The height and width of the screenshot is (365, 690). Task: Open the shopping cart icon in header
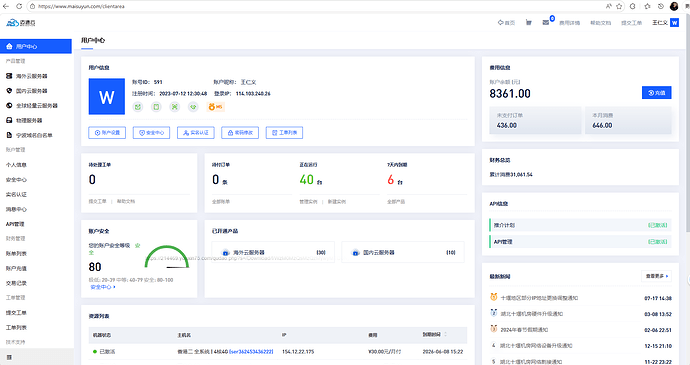529,22
